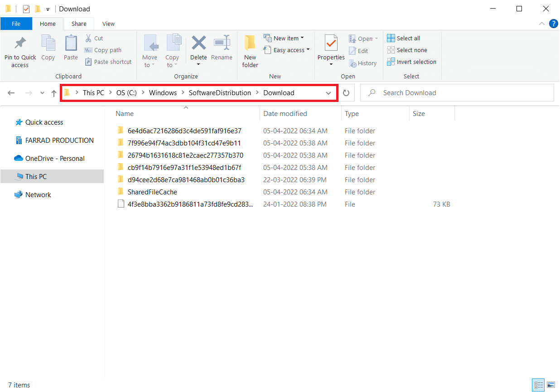Click the Search Download field
The image size is (560, 392).
tap(457, 93)
